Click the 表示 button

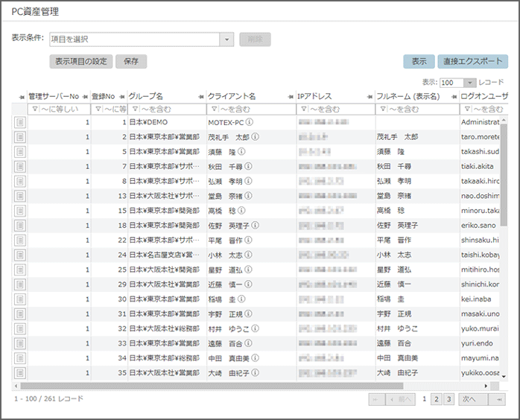click(x=419, y=62)
